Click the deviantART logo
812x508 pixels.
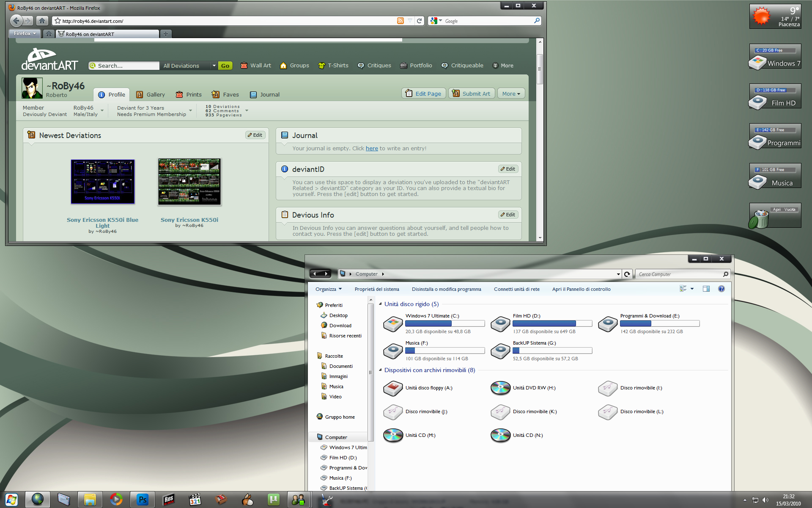49,59
